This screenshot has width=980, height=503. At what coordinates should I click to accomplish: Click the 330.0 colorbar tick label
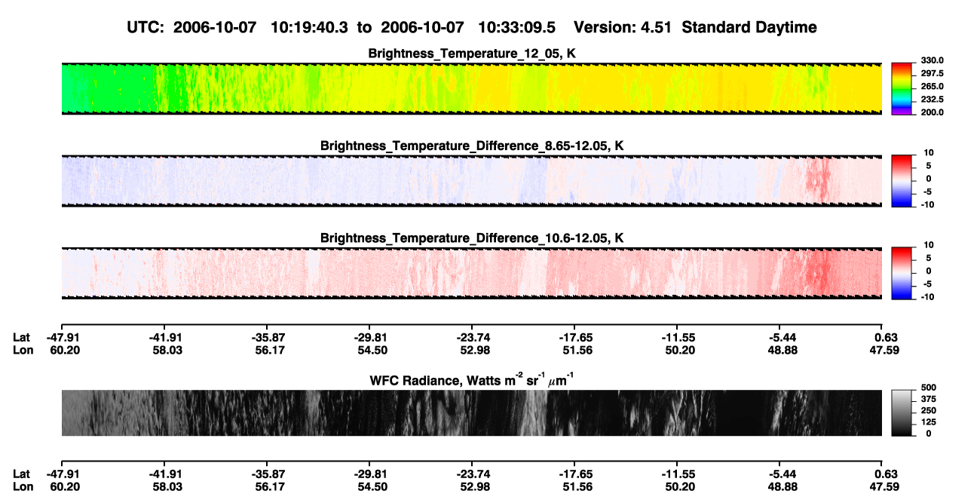click(933, 60)
